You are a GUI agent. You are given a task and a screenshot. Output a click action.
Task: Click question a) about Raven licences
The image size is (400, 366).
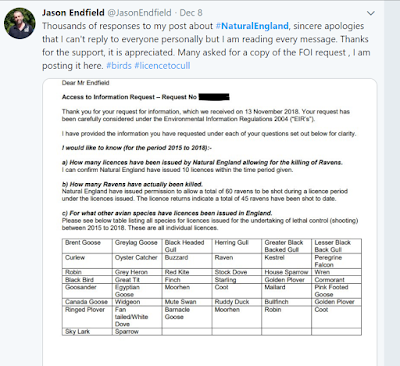pyautogui.click(x=202, y=162)
